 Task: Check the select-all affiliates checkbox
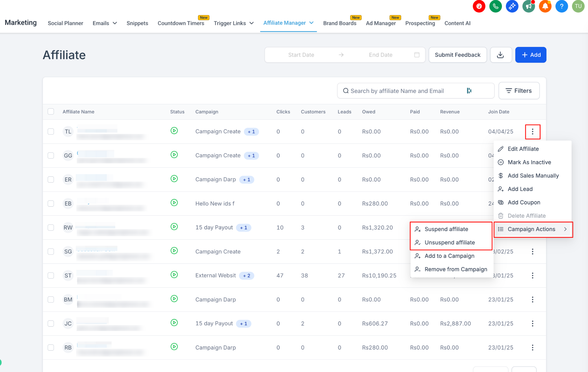pos(51,112)
